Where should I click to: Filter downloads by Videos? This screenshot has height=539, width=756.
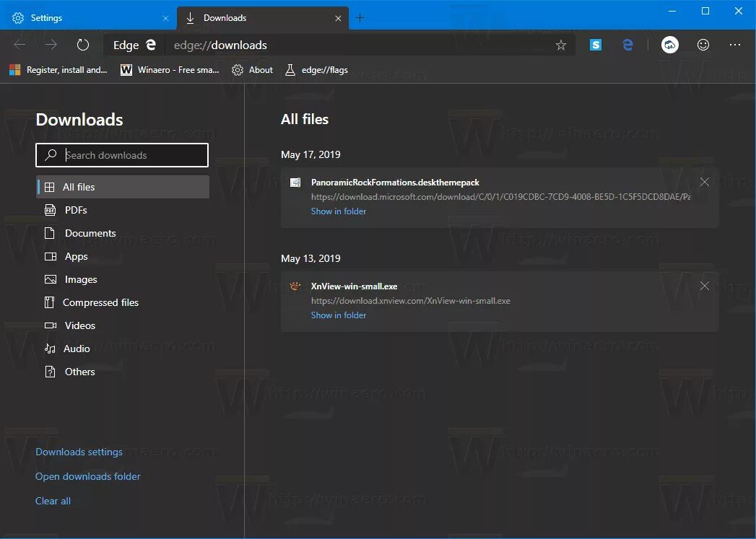(123, 325)
